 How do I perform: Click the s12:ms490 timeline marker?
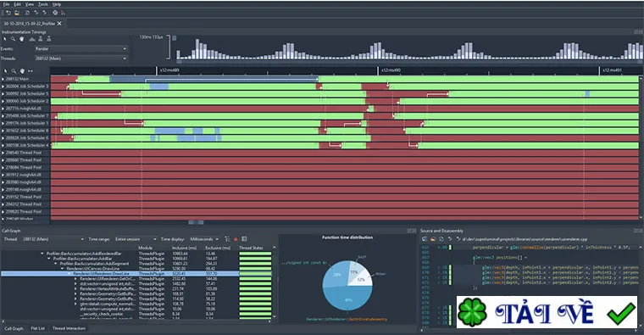pos(391,70)
